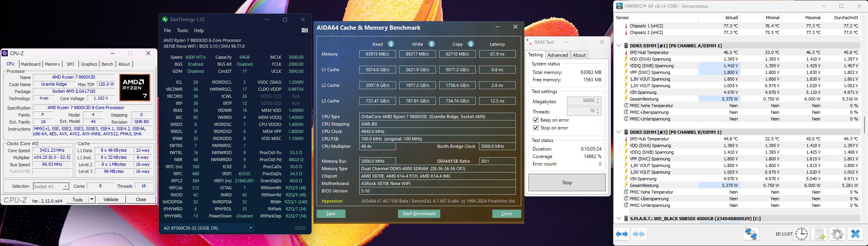
Task: Click thermometer icon of Chipsatz 1 (xHCI)
Action: click(x=626, y=26)
